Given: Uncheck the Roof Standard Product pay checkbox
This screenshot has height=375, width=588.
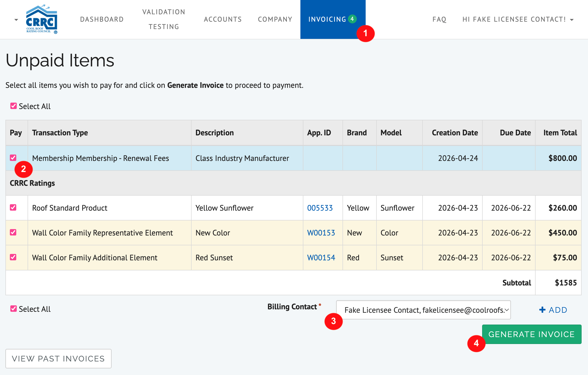Looking at the screenshot, I should pyautogui.click(x=13, y=207).
